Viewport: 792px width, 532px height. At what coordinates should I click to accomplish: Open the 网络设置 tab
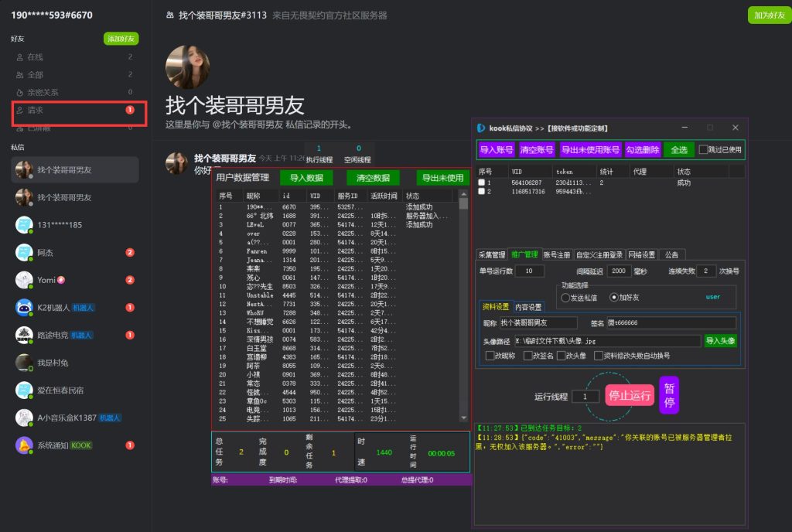(641, 254)
